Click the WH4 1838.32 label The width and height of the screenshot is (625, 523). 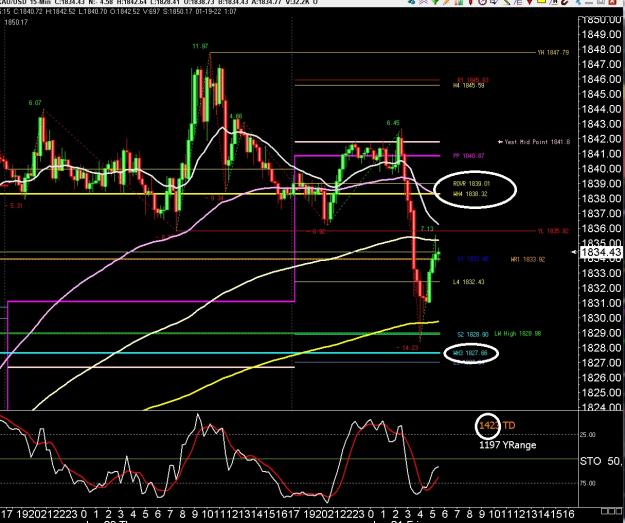[470, 194]
